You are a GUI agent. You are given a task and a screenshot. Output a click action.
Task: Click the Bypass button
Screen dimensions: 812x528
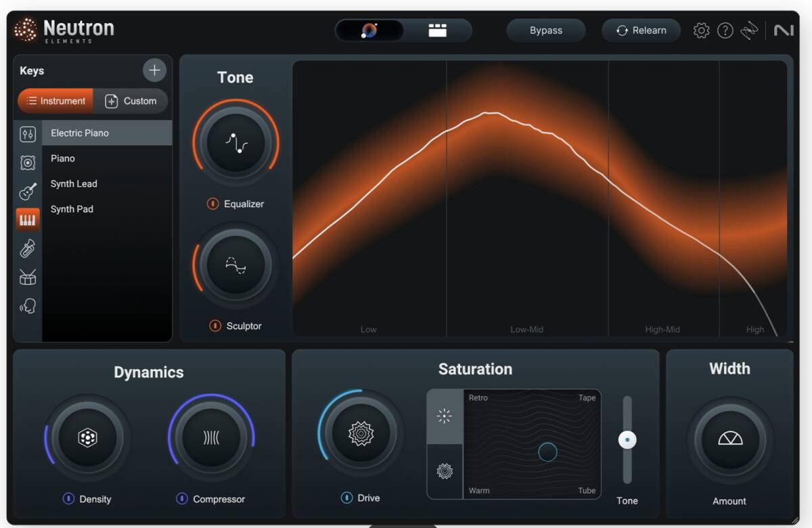click(x=546, y=30)
